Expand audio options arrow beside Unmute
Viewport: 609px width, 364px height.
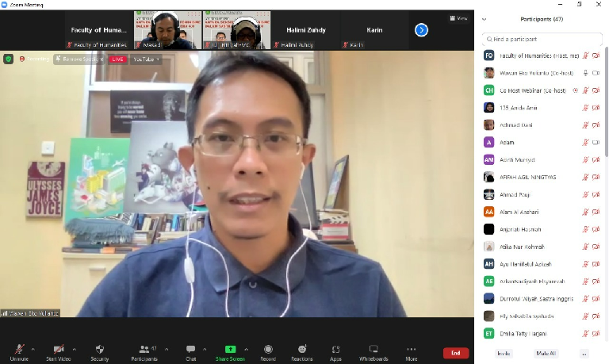pyautogui.click(x=33, y=349)
